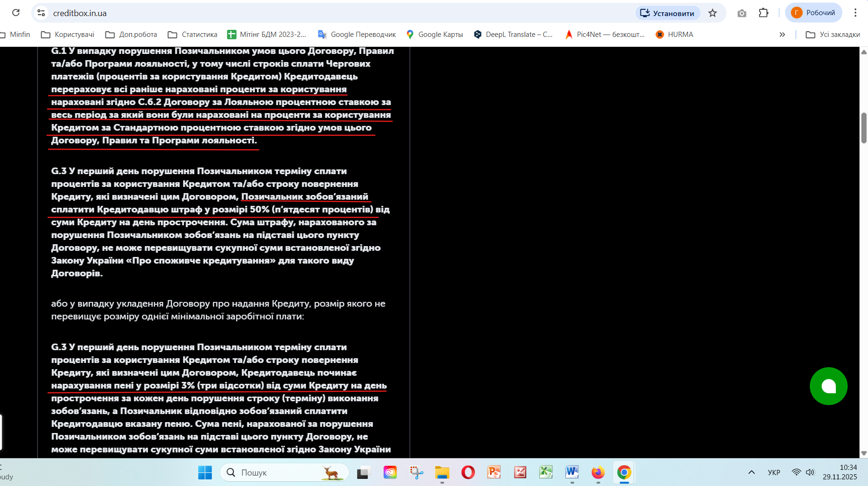Change input language УКР
The image size is (868, 486).
(774, 472)
